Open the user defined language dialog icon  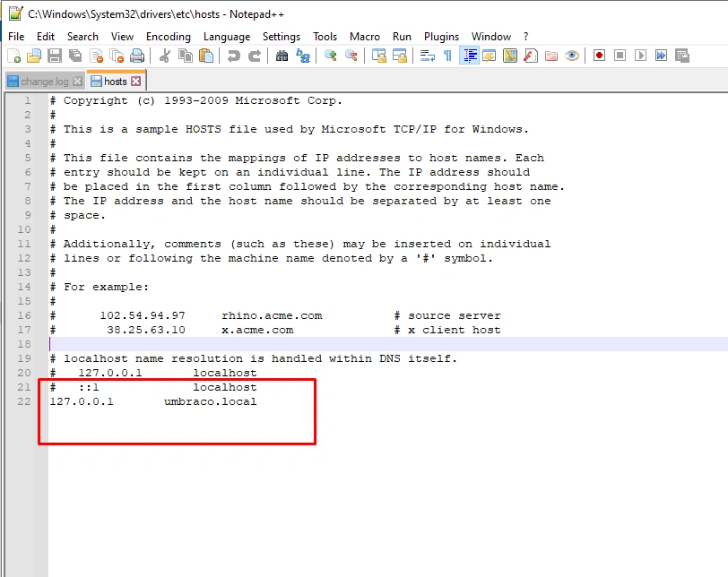tap(490, 56)
